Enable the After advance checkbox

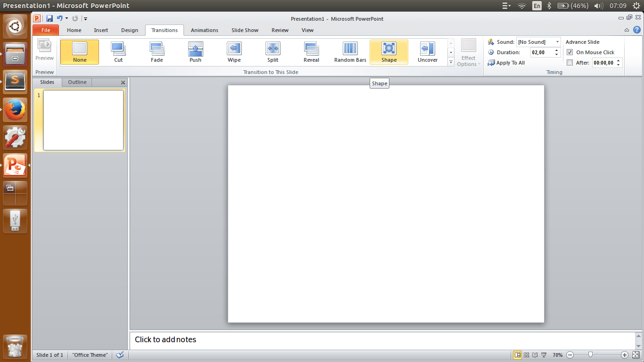click(570, 63)
